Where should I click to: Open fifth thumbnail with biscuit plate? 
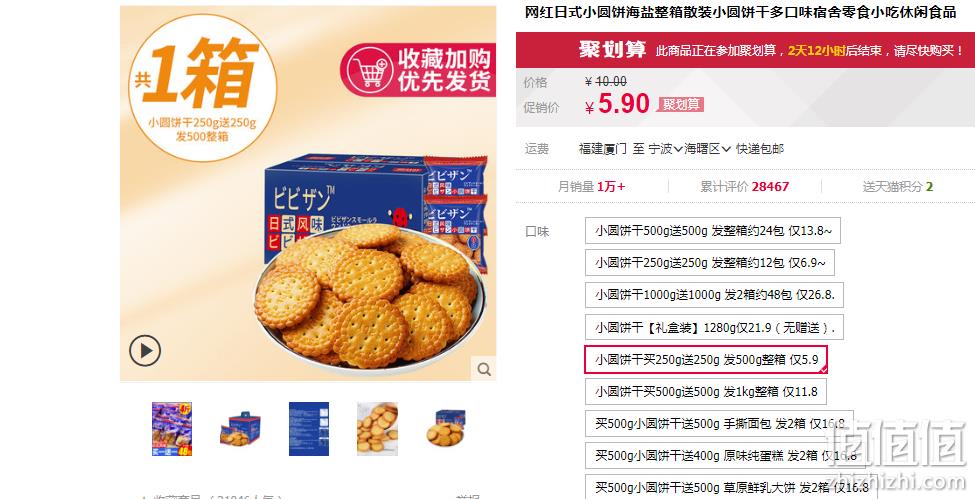(x=446, y=429)
